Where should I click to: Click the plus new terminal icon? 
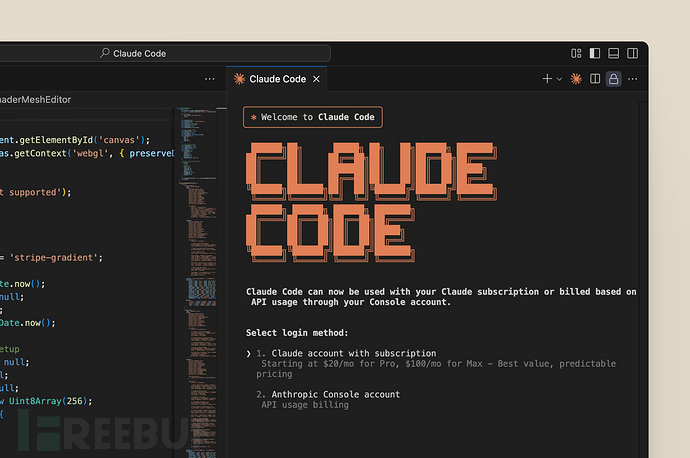[x=547, y=79]
